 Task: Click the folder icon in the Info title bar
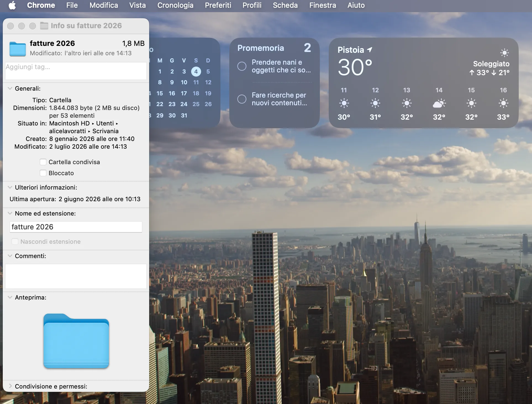click(44, 26)
